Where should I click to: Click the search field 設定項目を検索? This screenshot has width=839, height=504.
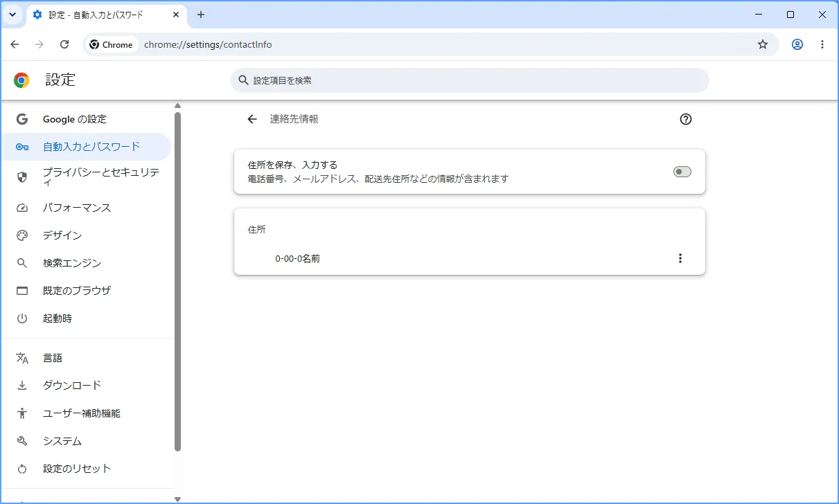click(x=470, y=80)
